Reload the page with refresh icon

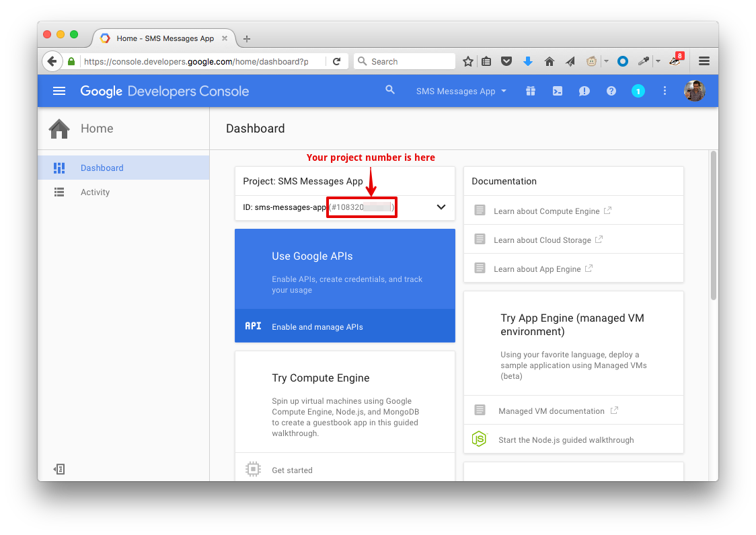[336, 61]
